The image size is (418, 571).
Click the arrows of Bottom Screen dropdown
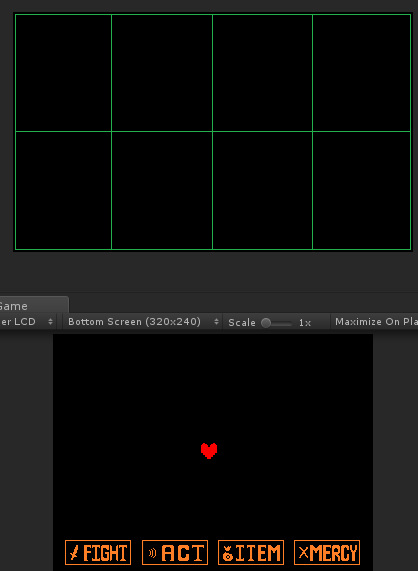(x=216, y=322)
